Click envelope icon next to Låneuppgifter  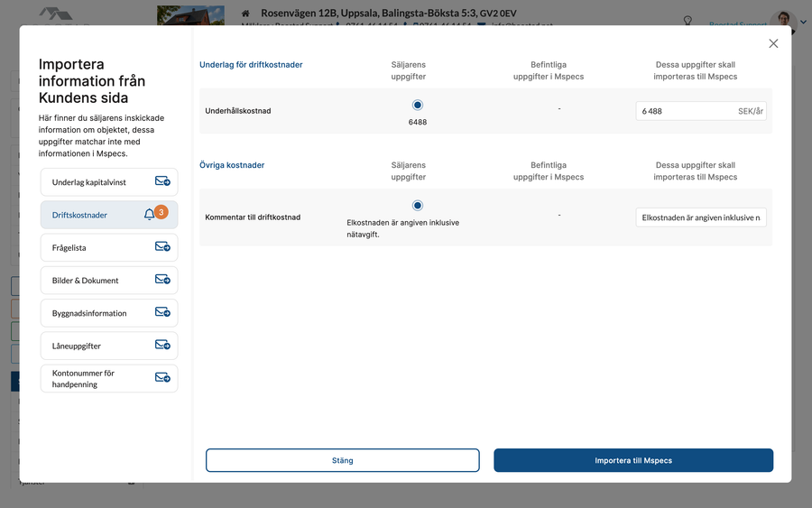[162, 345]
